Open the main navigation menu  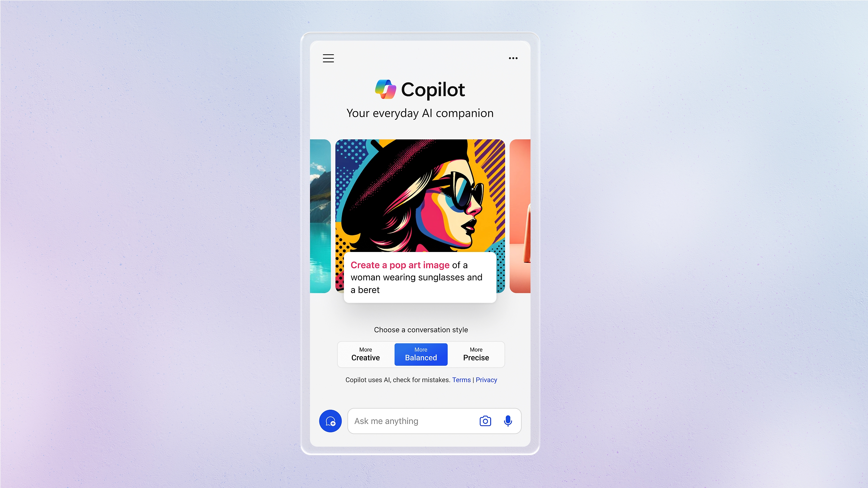coord(328,58)
